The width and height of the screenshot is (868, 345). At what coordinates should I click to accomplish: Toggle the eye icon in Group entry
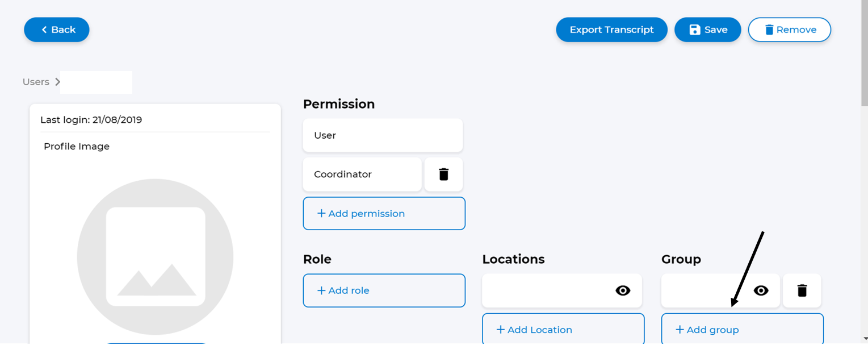point(761,290)
